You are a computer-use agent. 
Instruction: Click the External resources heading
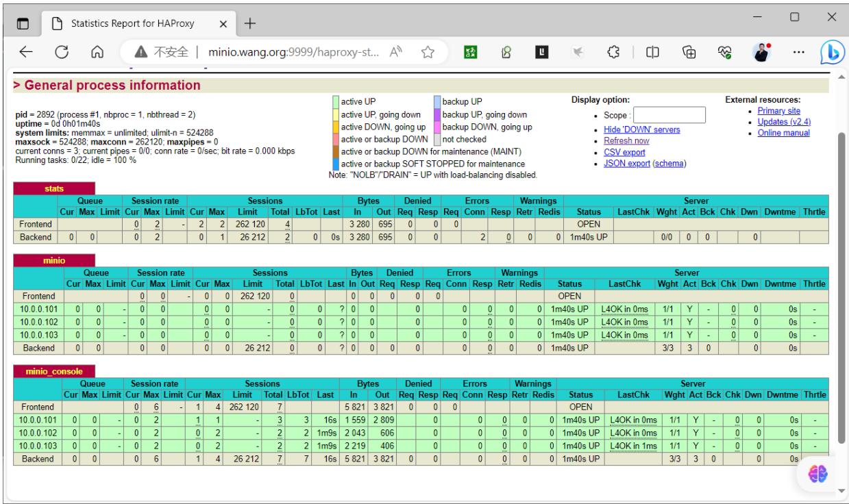point(763,100)
